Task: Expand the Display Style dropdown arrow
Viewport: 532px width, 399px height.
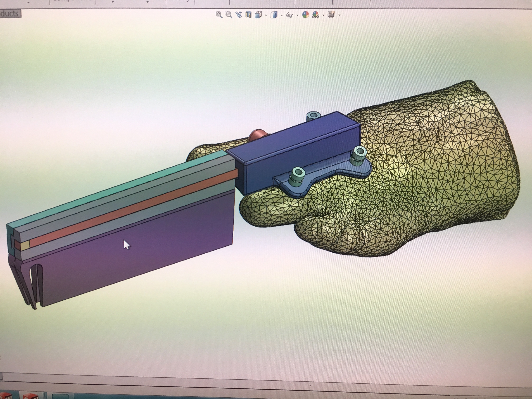Action: point(282,15)
